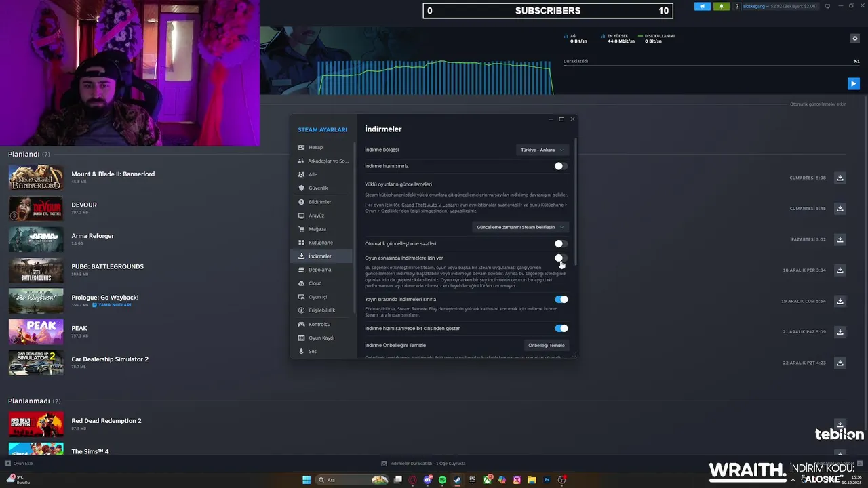Click settings dialog vertical scrollbar
This screenshot has width=868, height=488.
576,203
